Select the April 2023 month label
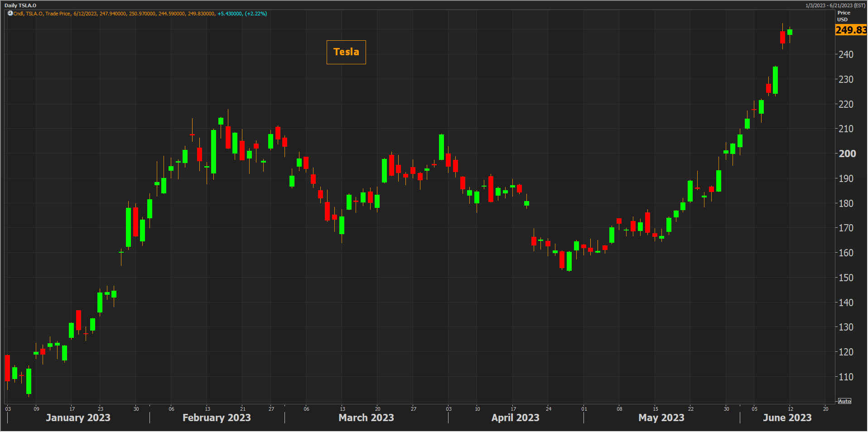This screenshot has width=868, height=432. 515,418
